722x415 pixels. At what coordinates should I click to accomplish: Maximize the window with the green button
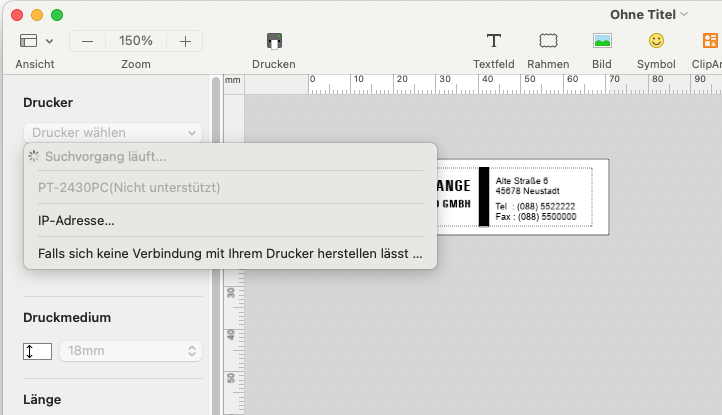pyautogui.click(x=57, y=15)
